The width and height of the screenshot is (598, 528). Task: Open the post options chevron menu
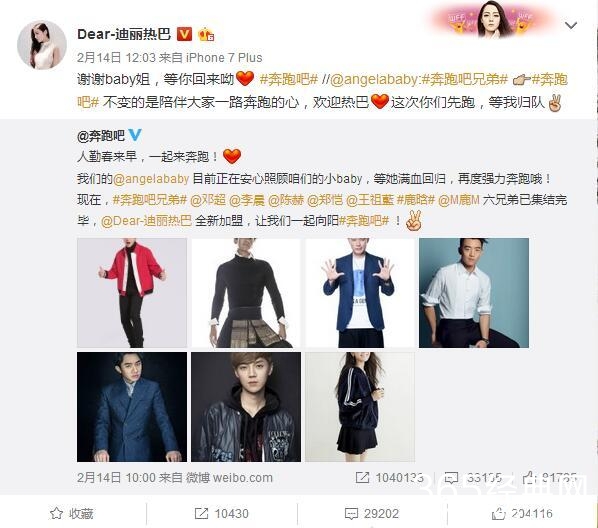point(571,26)
